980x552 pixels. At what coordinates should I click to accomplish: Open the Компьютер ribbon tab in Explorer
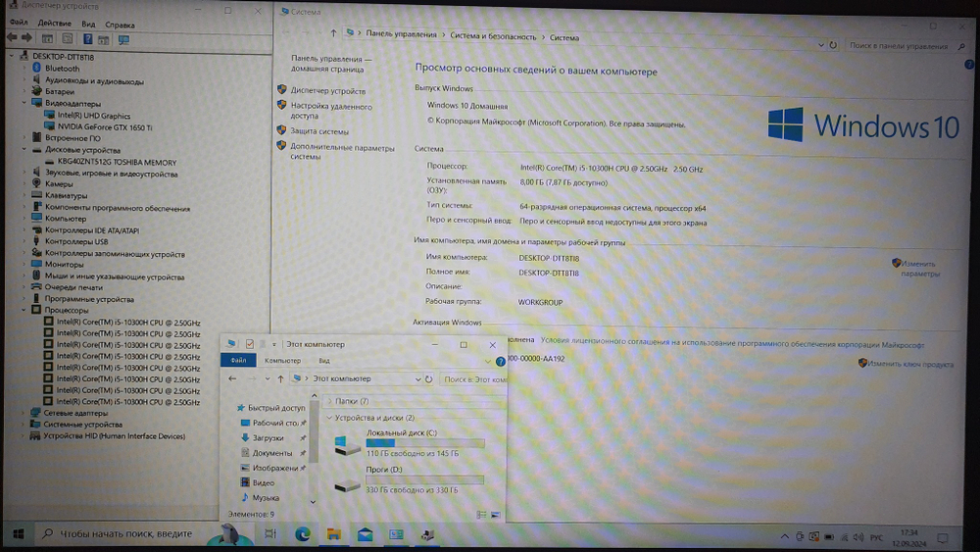(282, 361)
